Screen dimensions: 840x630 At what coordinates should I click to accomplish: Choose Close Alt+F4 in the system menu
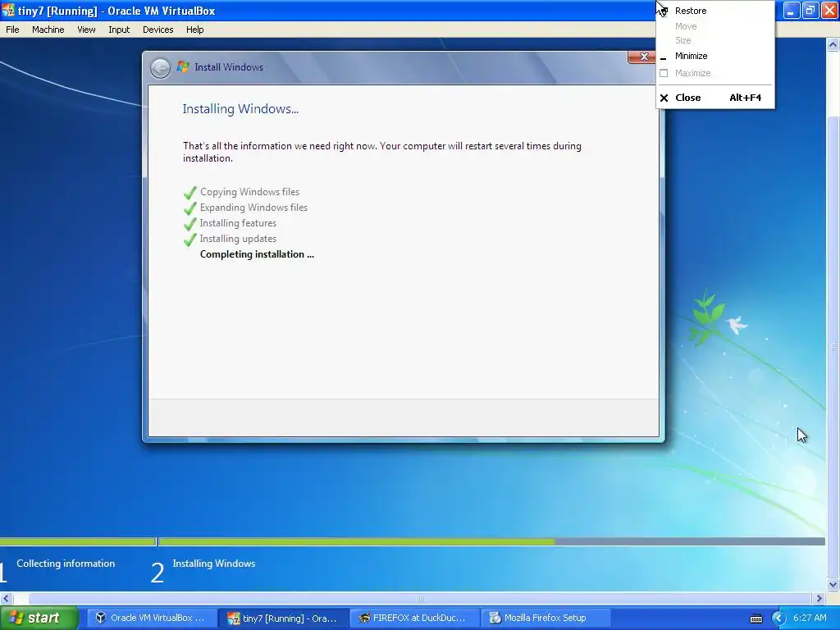(714, 98)
